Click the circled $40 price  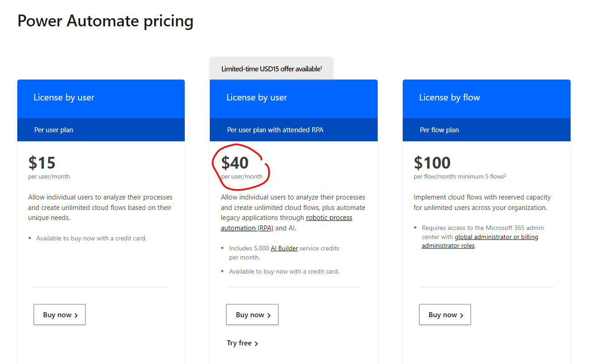click(x=235, y=163)
